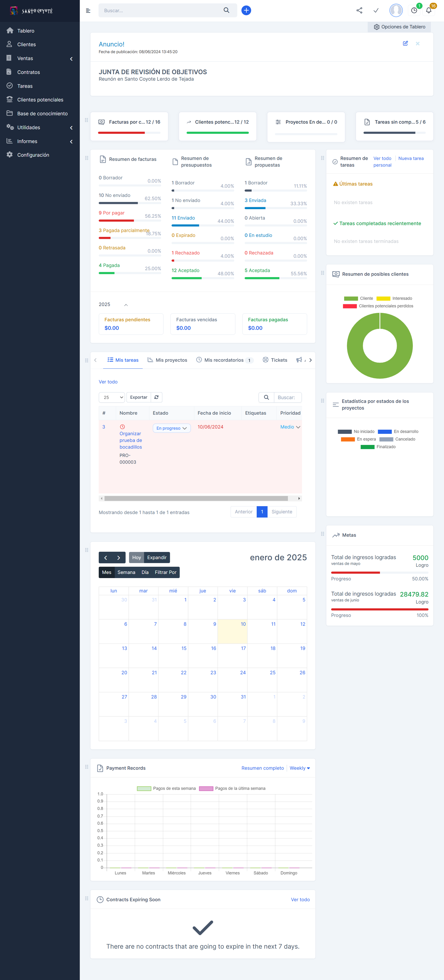Viewport: 444px width, 980px height.
Task: Edit the announcement with the pencil icon
Action: 405,43
